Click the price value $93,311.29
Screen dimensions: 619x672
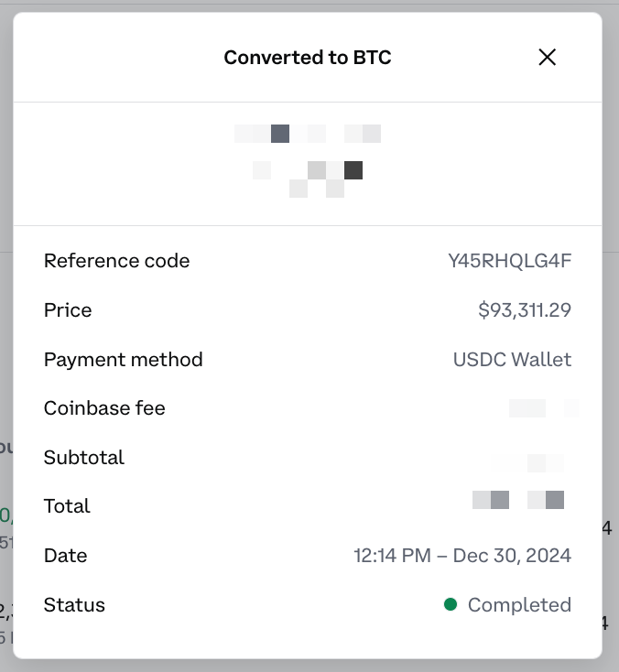click(525, 310)
